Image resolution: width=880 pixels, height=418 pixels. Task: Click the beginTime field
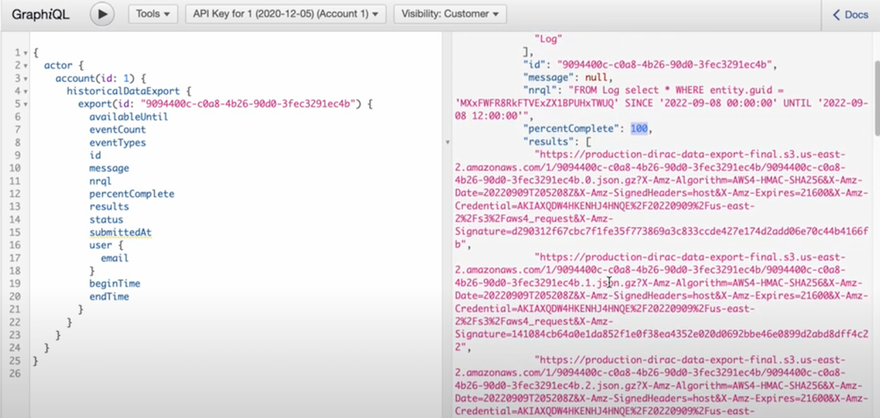tap(114, 283)
